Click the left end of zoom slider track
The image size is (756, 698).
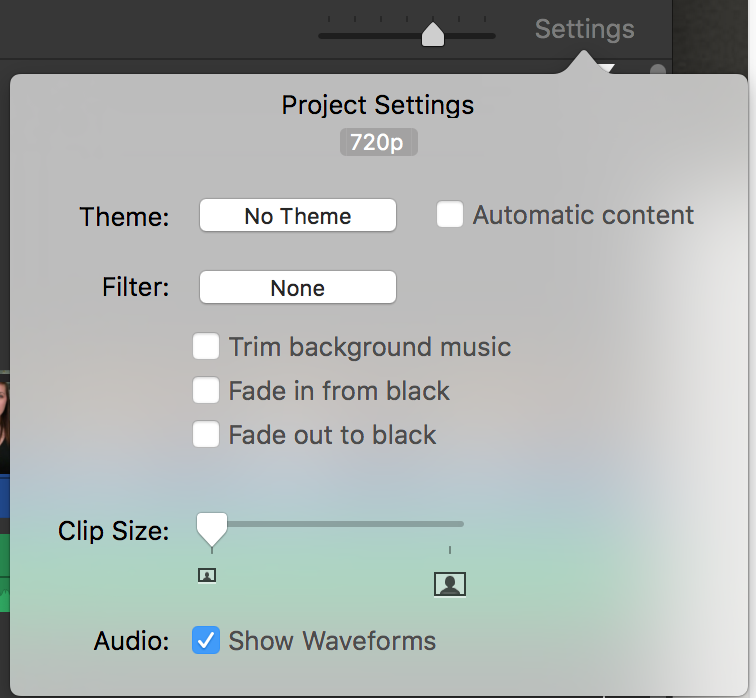pos(322,36)
